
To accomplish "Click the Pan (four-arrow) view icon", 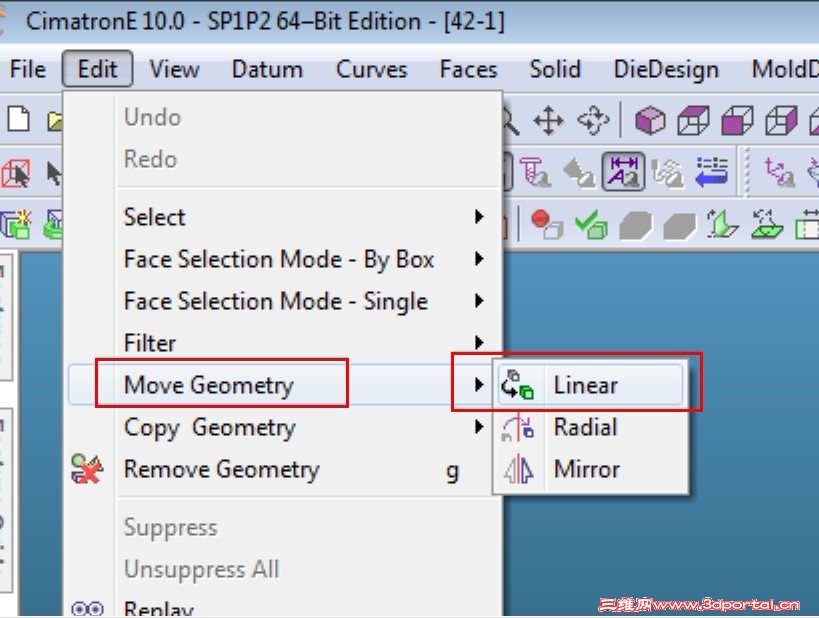I will click(548, 120).
